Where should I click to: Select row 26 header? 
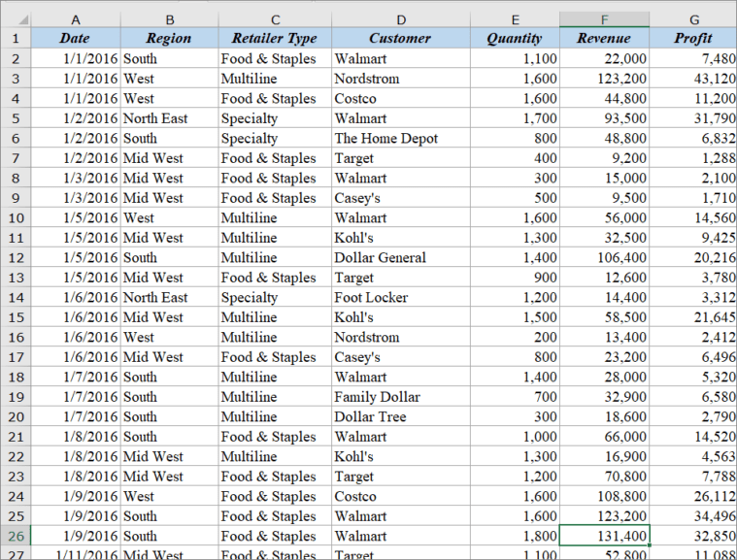(x=16, y=536)
